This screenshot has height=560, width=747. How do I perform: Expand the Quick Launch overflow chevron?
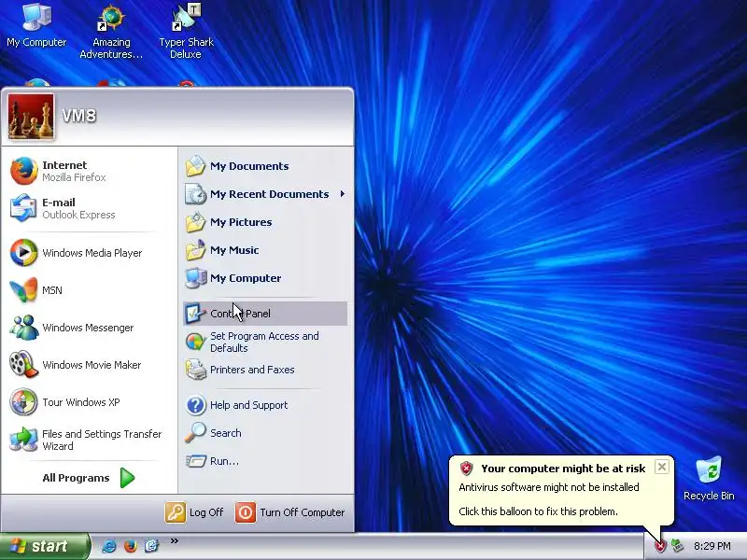pos(175,540)
